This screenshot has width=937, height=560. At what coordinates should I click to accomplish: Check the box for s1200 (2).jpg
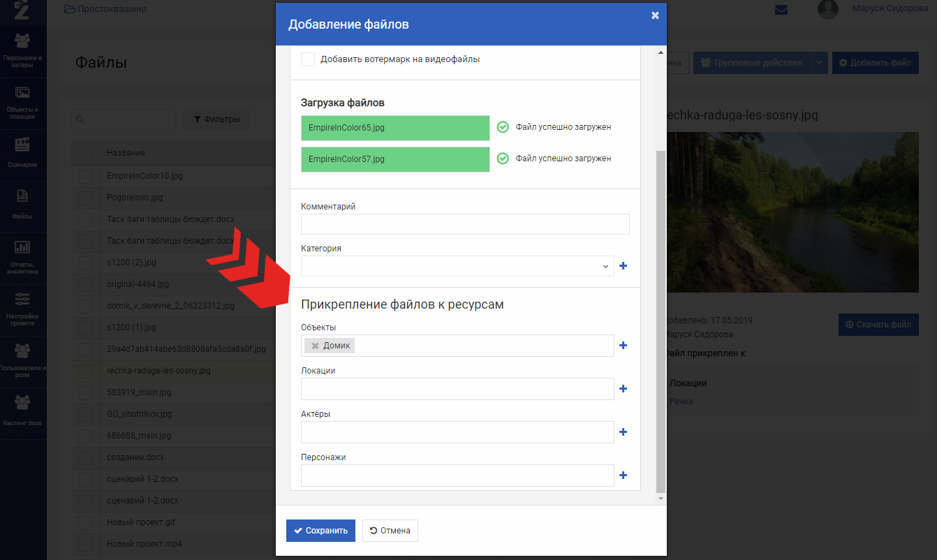tap(85, 263)
